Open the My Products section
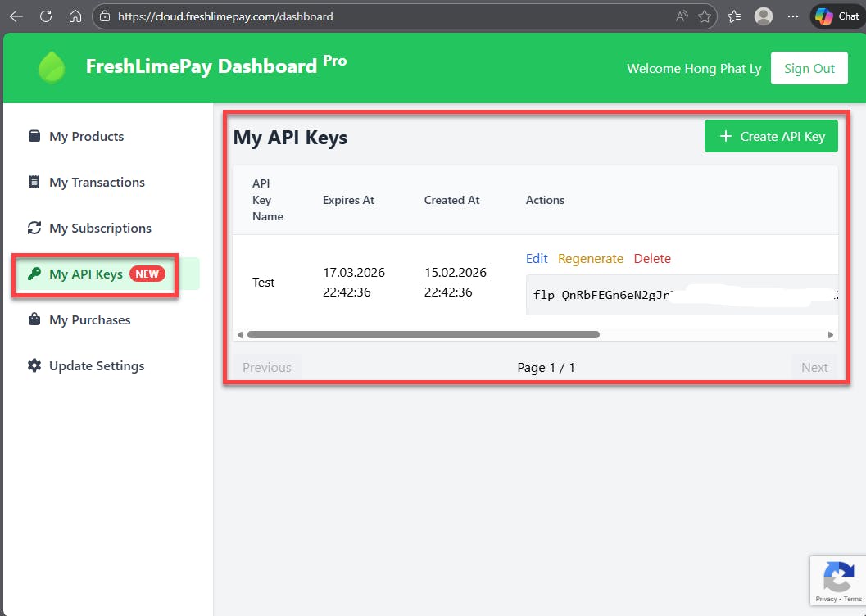Image resolution: width=866 pixels, height=616 pixels. 86,136
